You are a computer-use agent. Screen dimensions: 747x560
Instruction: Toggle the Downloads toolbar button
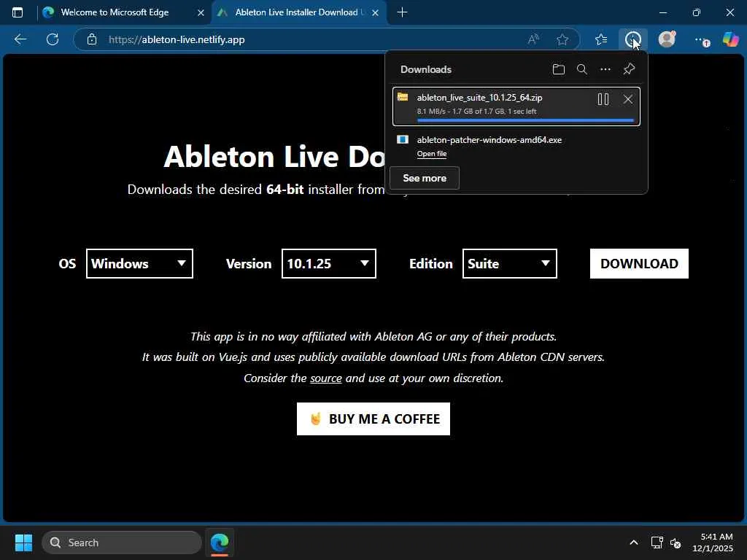tap(633, 39)
